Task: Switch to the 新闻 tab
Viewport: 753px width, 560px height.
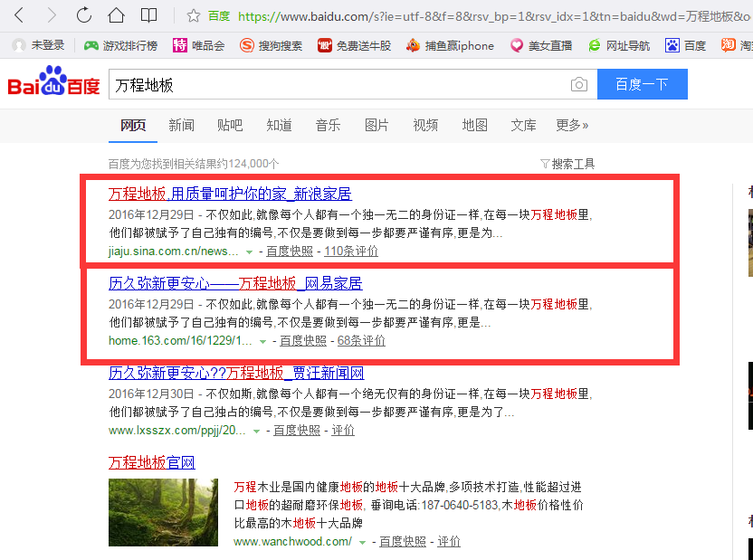Action: coord(182,125)
